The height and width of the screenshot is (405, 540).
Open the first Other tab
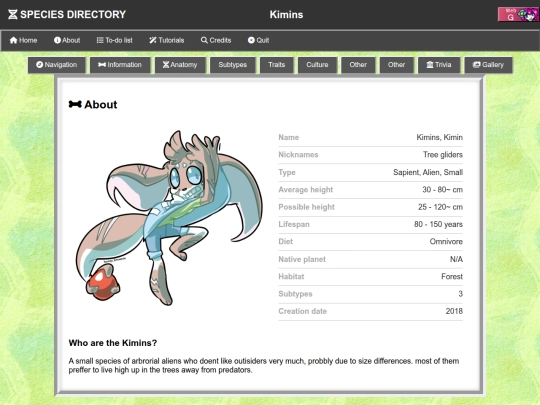[x=358, y=65]
